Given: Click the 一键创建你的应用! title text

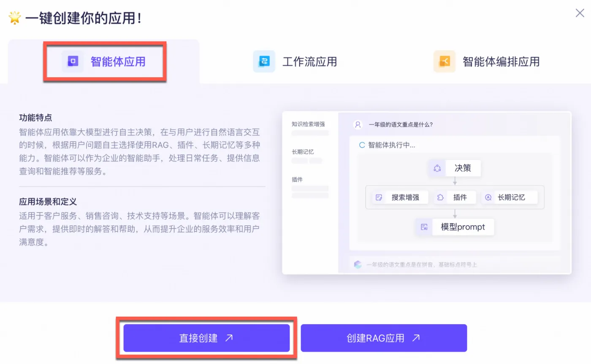Looking at the screenshot, I should (83, 19).
